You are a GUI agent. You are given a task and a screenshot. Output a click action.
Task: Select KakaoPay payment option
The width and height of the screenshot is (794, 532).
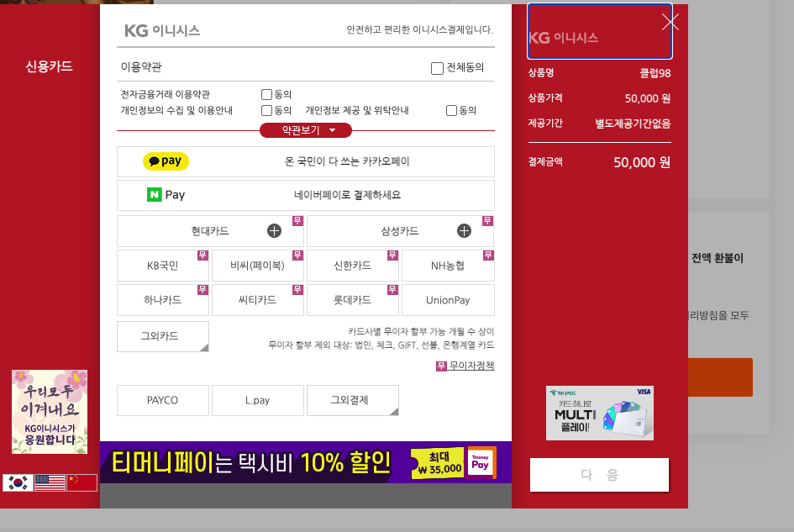tap(306, 161)
